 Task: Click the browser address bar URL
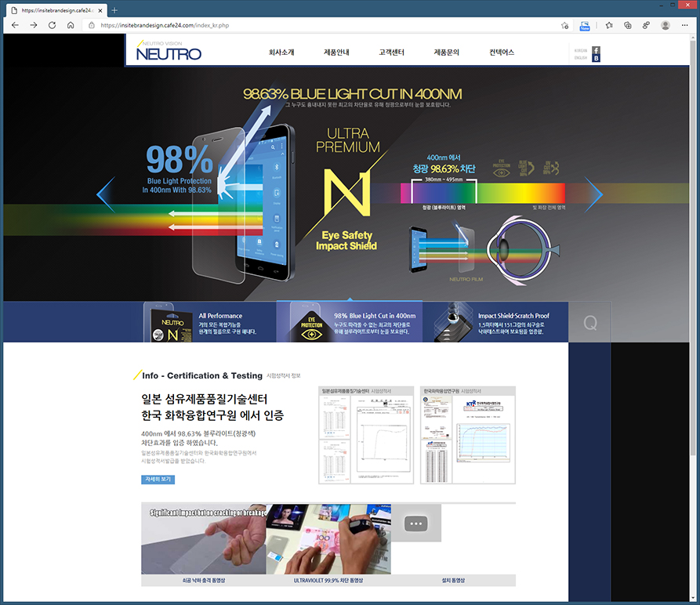[x=165, y=25]
